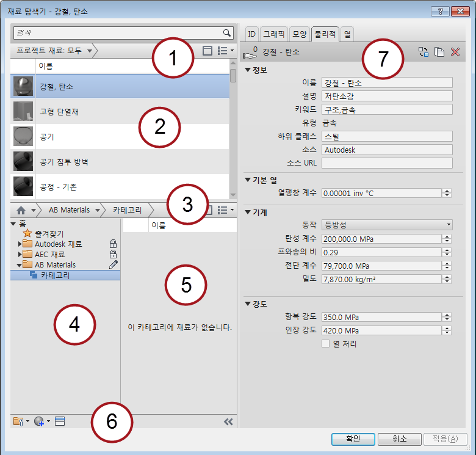The width and height of the screenshot is (476, 455).
Task: Open library list view options dropdown
Action: [x=226, y=210]
